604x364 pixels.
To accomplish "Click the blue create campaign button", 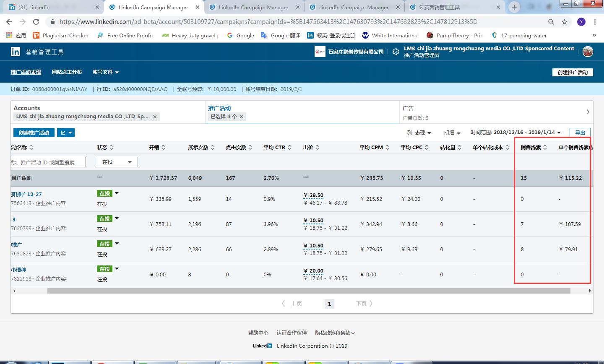I will point(34,133).
